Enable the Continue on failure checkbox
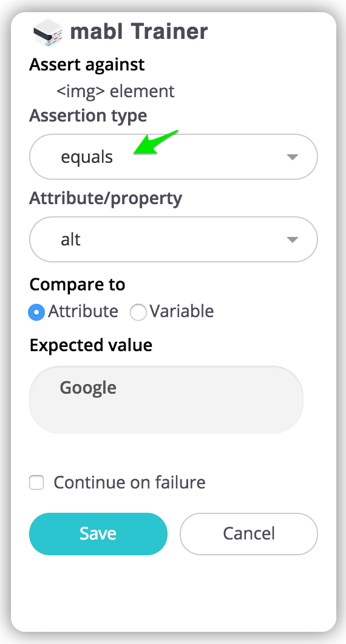The image size is (346, 644). click(x=36, y=482)
